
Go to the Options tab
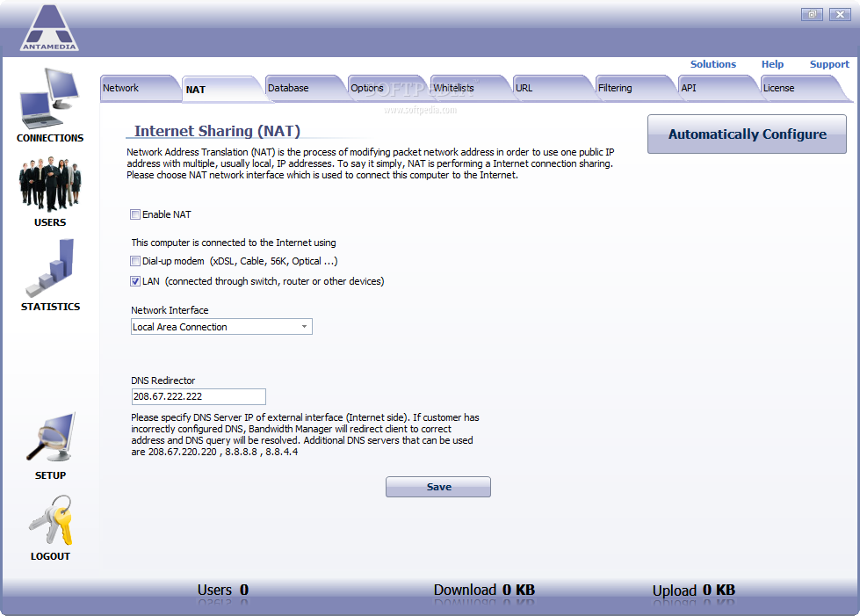(x=387, y=88)
